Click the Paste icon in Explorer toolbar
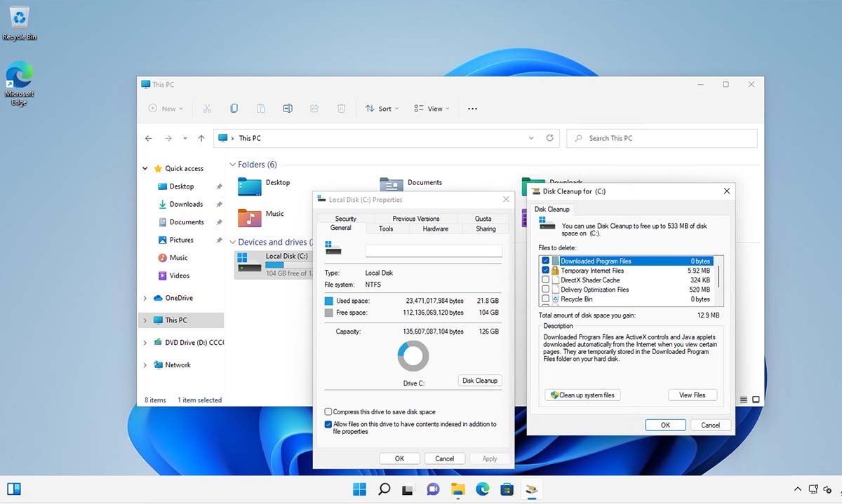Image resolution: width=842 pixels, height=504 pixels. [260, 108]
